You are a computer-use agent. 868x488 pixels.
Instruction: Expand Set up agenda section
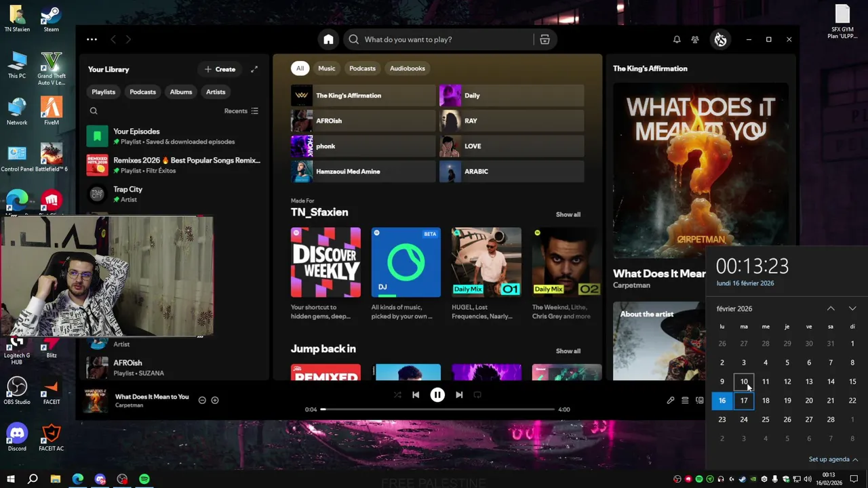[x=833, y=460]
